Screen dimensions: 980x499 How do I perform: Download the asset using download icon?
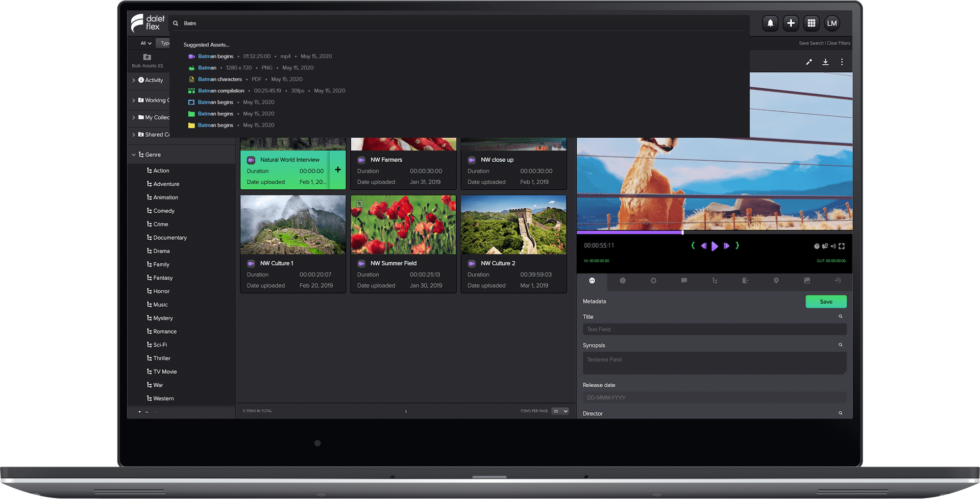(x=825, y=62)
